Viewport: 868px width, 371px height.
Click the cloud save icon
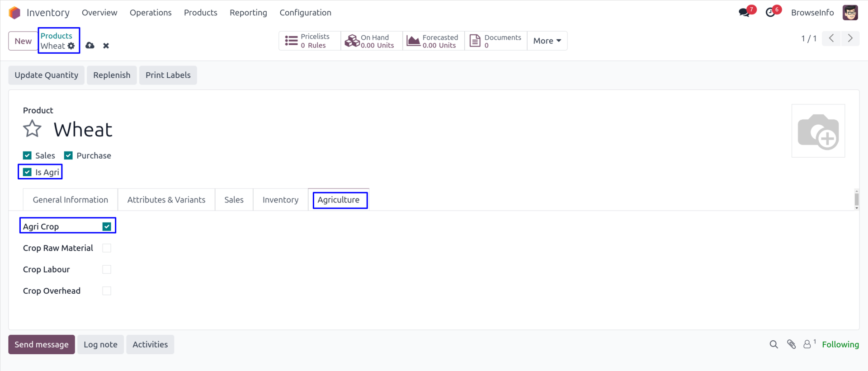pos(90,46)
